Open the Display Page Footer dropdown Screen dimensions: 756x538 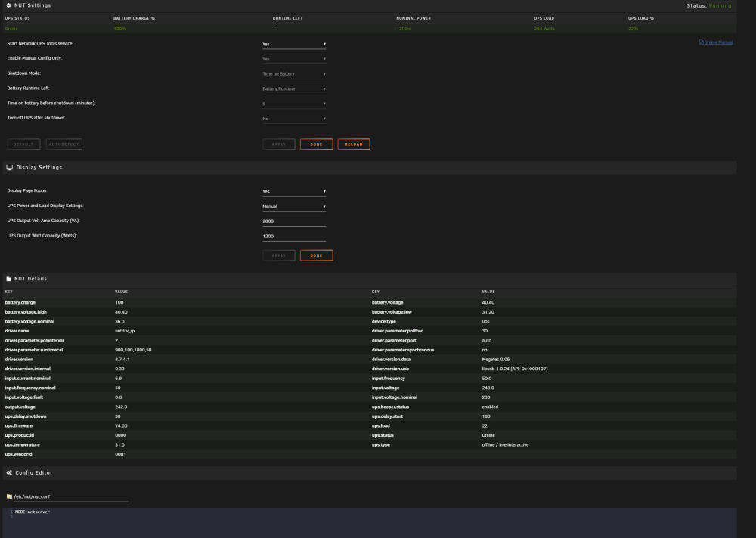click(x=294, y=191)
